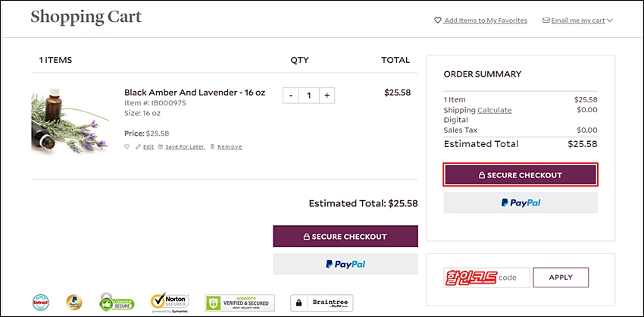Click the Norton Secured badge
This screenshot has height=317, width=644.
click(169, 303)
